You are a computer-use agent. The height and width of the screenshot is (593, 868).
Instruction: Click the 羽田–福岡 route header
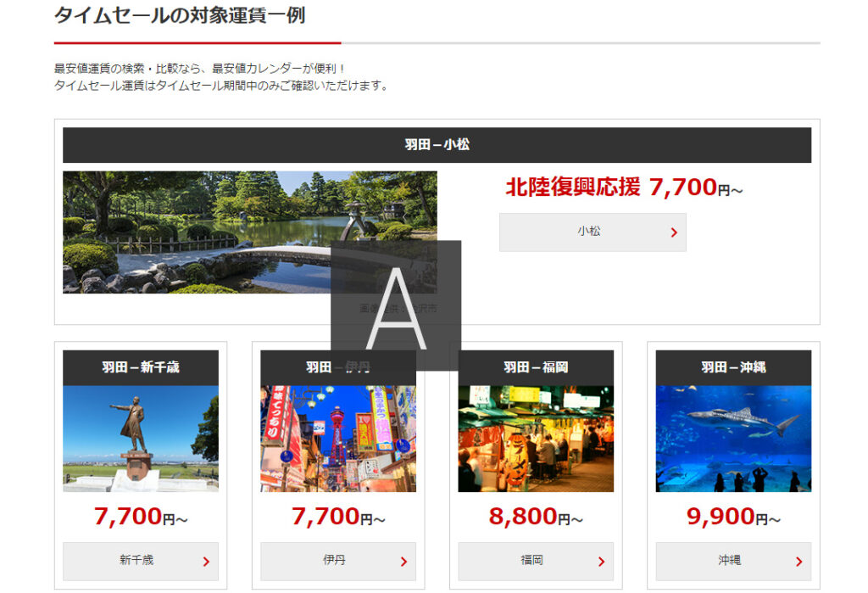[x=536, y=367]
